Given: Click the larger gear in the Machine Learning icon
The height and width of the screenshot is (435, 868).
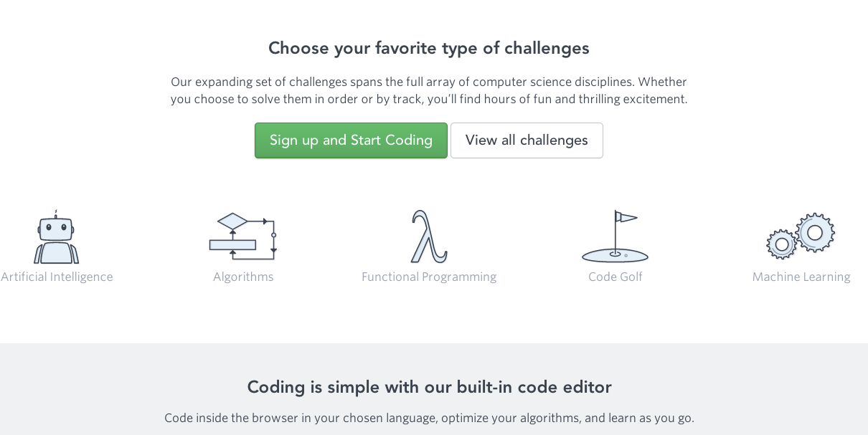Looking at the screenshot, I should [x=816, y=232].
